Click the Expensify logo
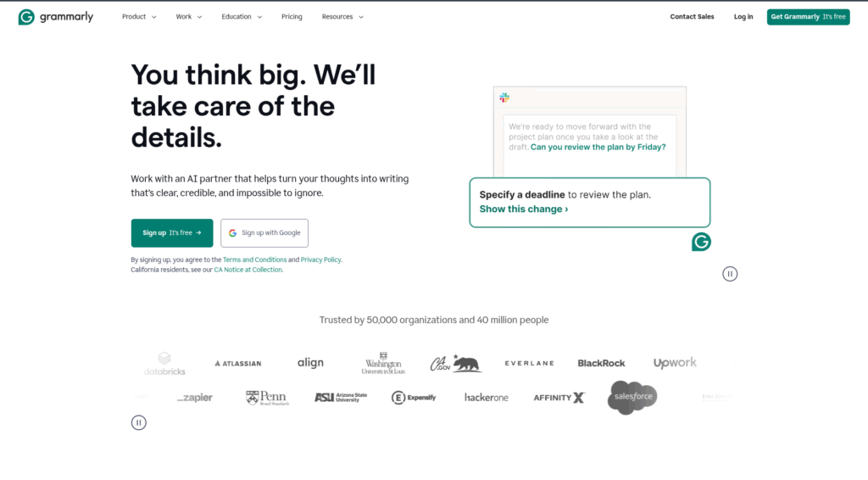 tap(414, 397)
